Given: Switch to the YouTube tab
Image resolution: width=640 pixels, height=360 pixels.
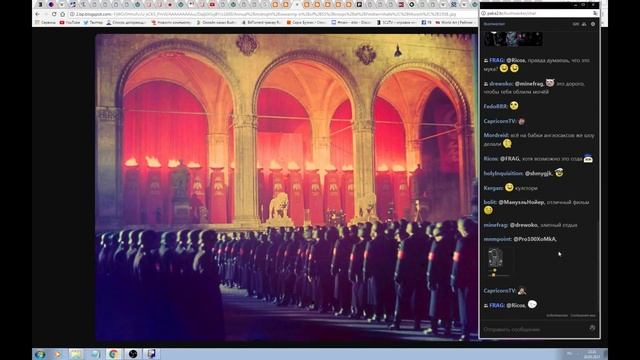Looking at the screenshot, I should coord(212,4).
